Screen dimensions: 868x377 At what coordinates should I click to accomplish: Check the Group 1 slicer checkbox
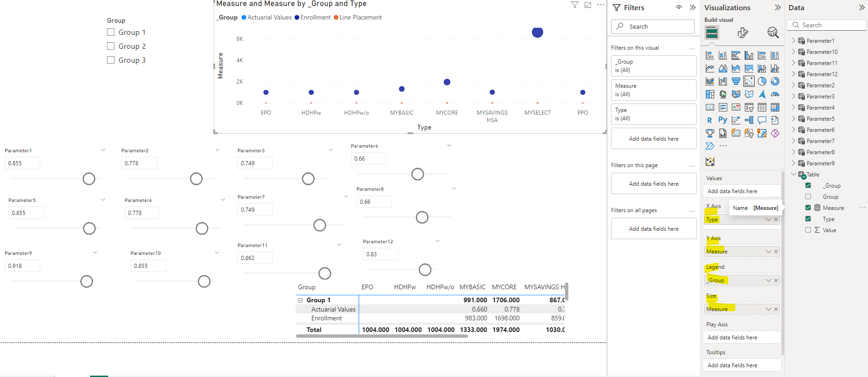coord(111,32)
